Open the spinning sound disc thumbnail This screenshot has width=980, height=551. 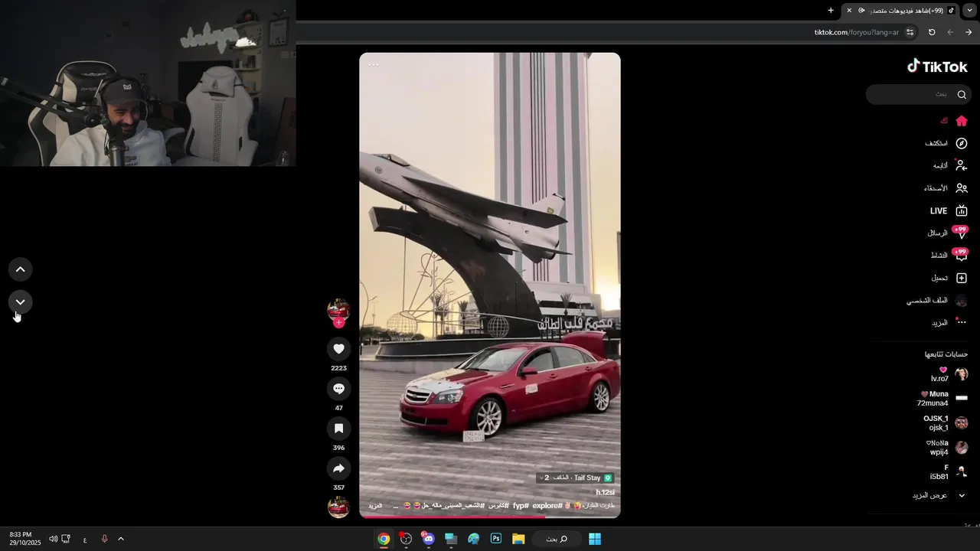click(338, 507)
